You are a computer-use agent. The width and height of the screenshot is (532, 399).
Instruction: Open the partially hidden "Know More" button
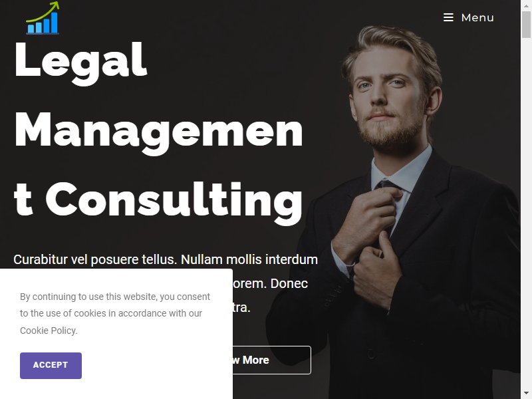[271, 360]
